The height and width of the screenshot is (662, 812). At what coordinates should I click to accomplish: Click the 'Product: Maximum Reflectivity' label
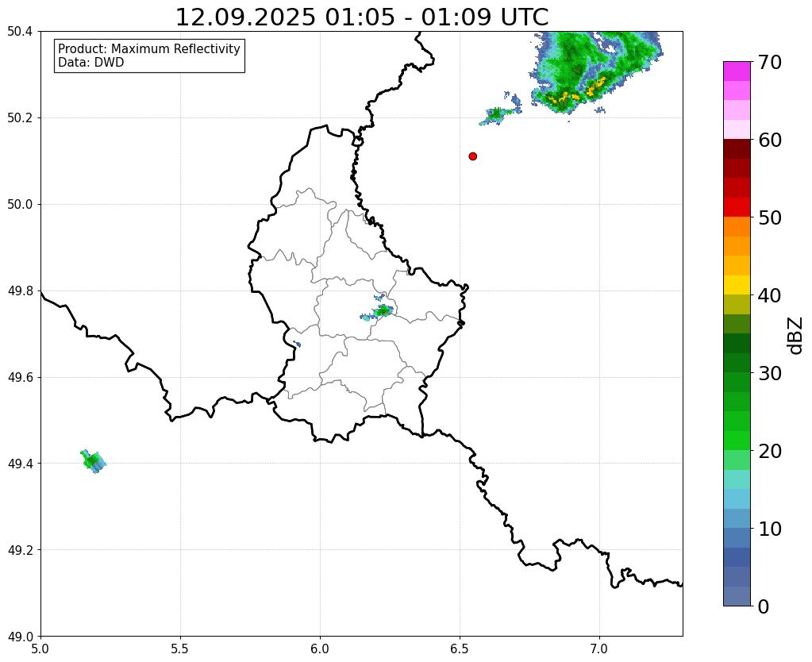[149, 48]
